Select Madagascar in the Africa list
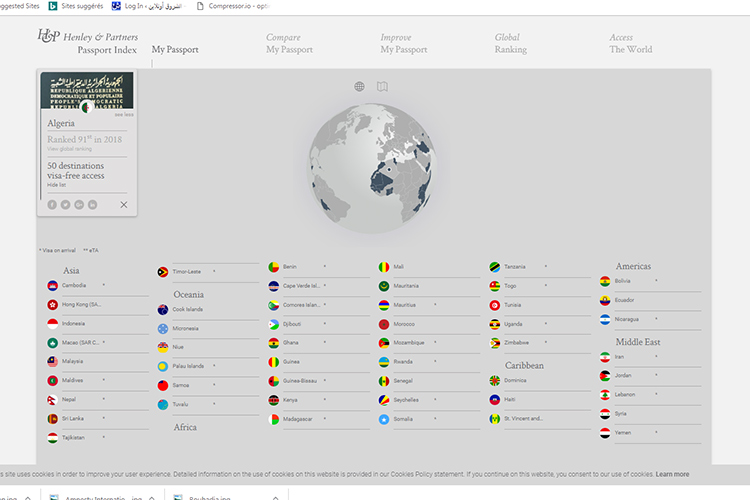Image resolution: width=750 pixels, height=500 pixels. (x=298, y=419)
